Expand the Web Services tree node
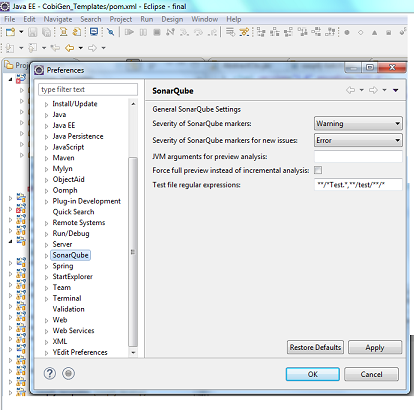 click(46, 331)
